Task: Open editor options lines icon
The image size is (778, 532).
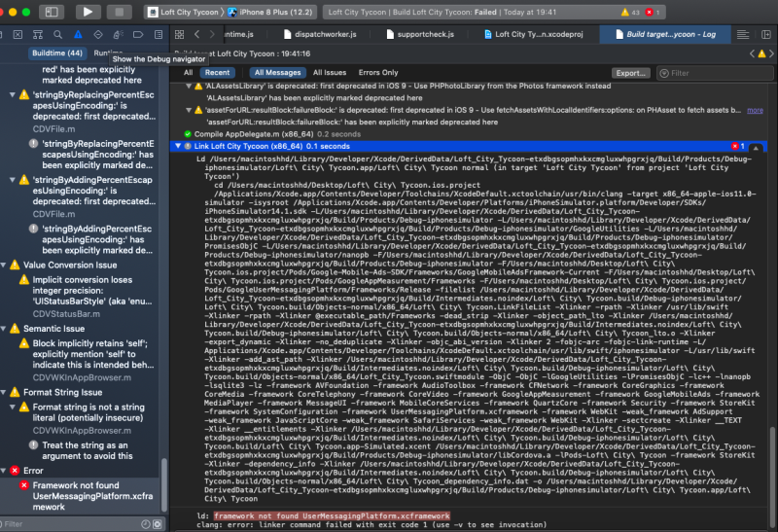Action: [743, 34]
